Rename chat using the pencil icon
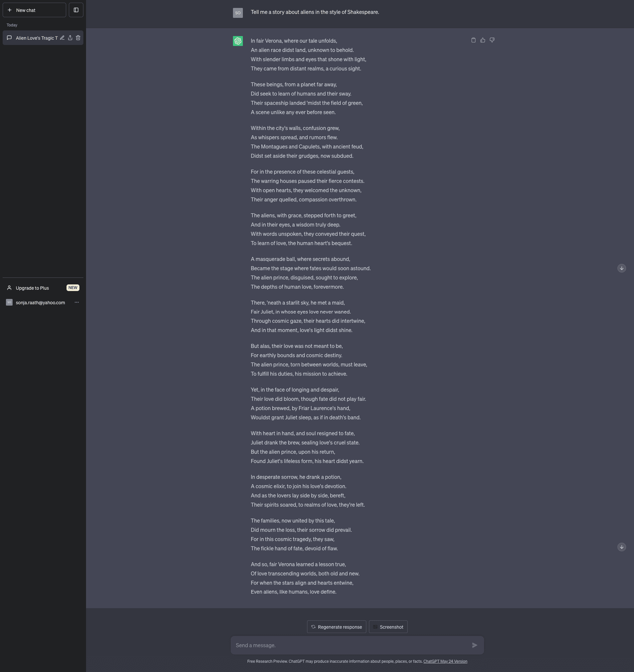The height and width of the screenshot is (672, 634). tap(62, 38)
